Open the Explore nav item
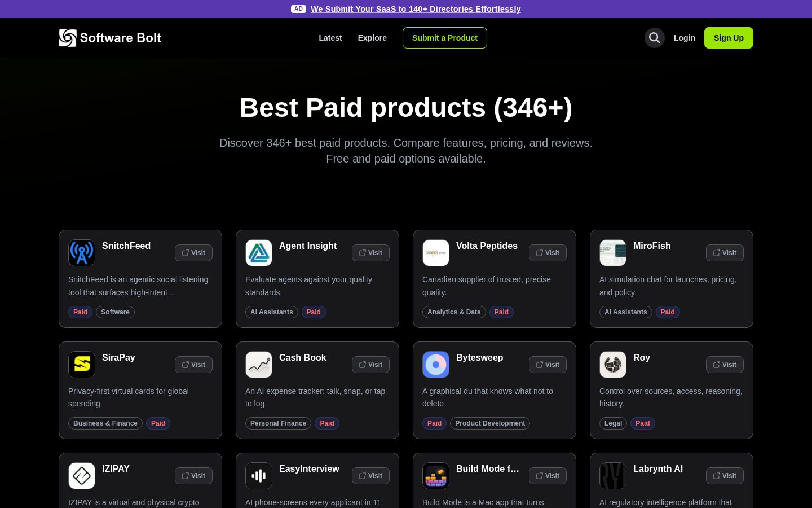812x508 pixels. pos(372,38)
